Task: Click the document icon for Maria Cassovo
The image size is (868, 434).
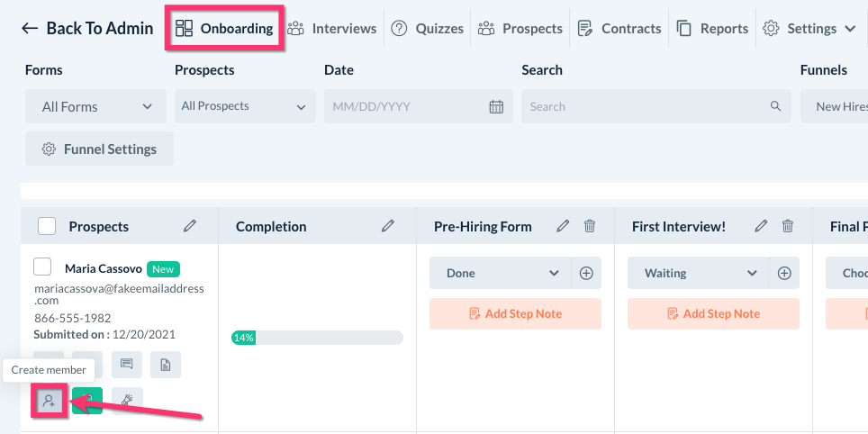Action: point(166,365)
